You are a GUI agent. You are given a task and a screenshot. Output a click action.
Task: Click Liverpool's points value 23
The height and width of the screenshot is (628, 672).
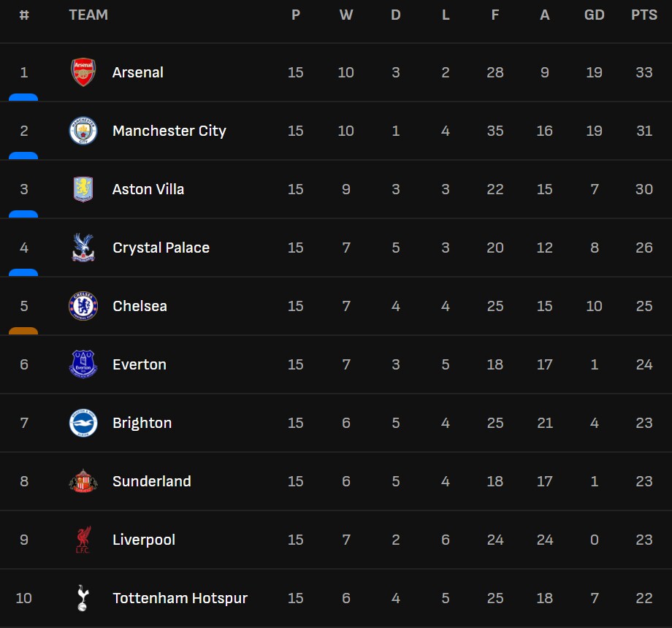pos(644,540)
